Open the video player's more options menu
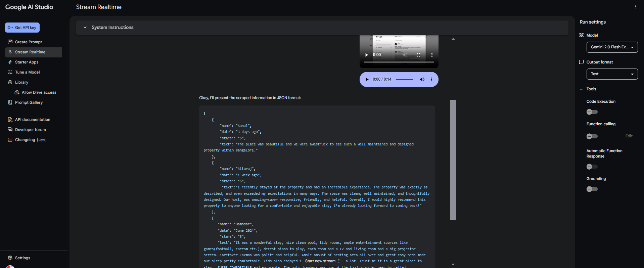Image resolution: width=644 pixels, height=268 pixels. click(432, 55)
